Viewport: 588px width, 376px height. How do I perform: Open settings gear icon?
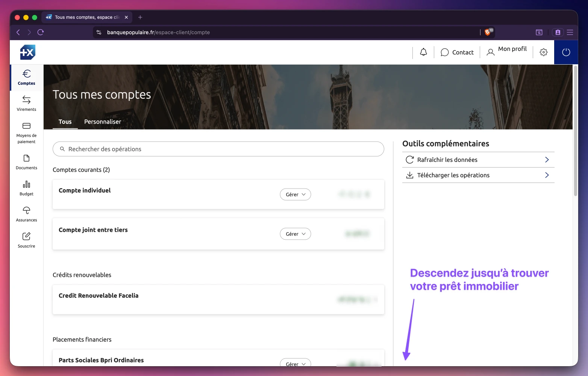click(x=544, y=52)
